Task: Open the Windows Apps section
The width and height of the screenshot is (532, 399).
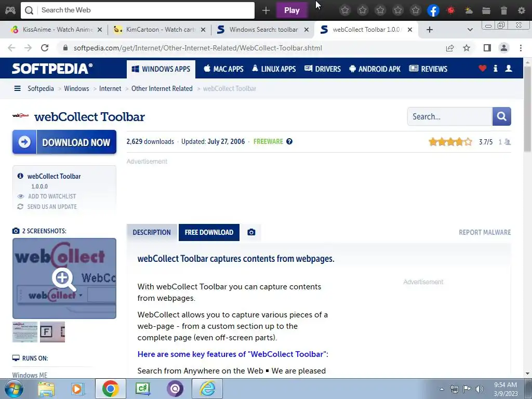Action: pos(161,69)
